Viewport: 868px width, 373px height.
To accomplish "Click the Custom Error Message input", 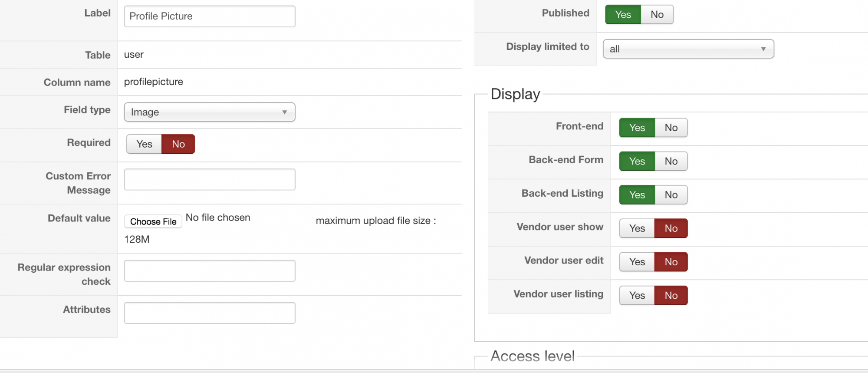I will (209, 179).
